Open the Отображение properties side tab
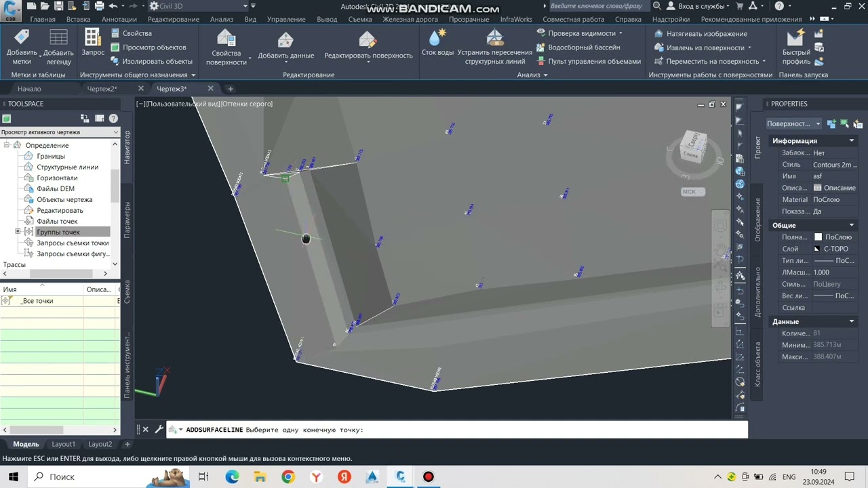868x488 pixels. 757,219
